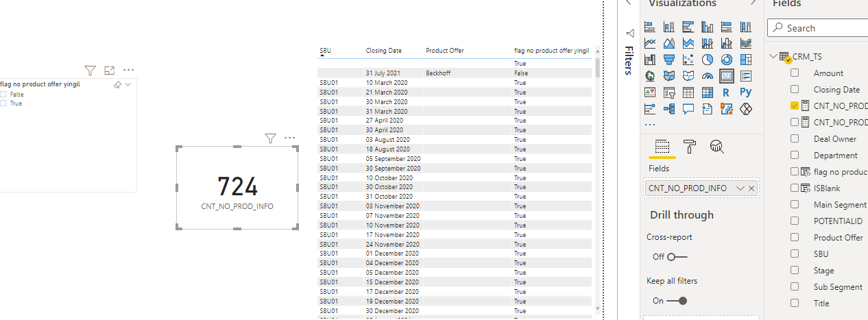Screen dimensions: 868x320
Task: Tick the Department field checkbox
Action: pos(795,155)
